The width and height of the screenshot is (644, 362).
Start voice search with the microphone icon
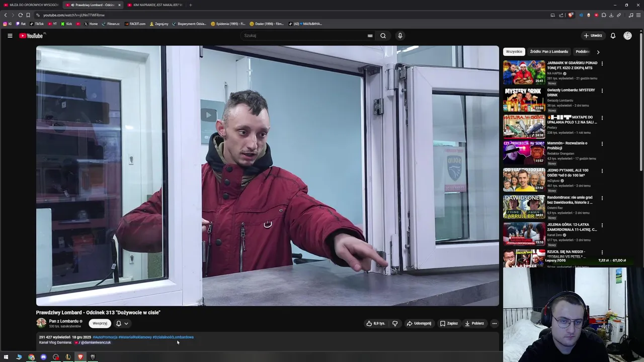tap(400, 36)
